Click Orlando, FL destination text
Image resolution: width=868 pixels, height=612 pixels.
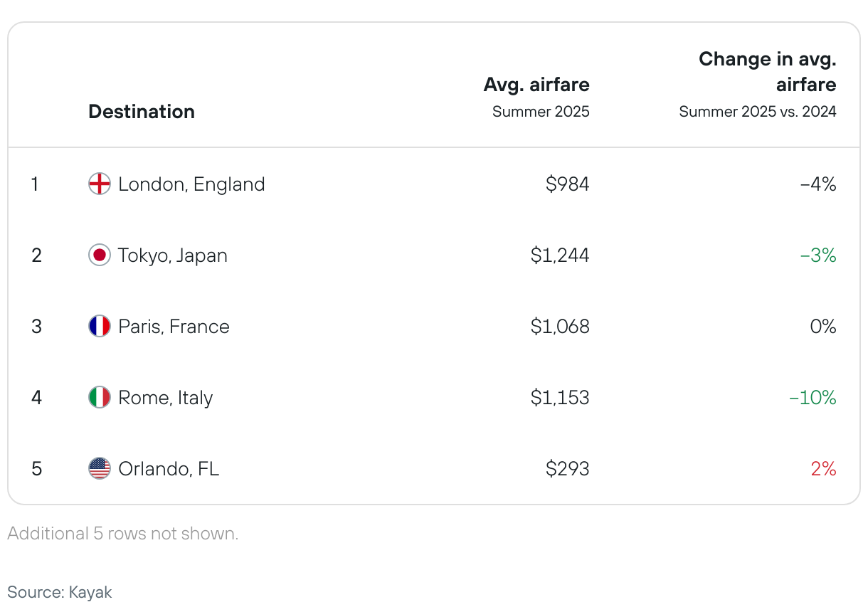(x=169, y=469)
